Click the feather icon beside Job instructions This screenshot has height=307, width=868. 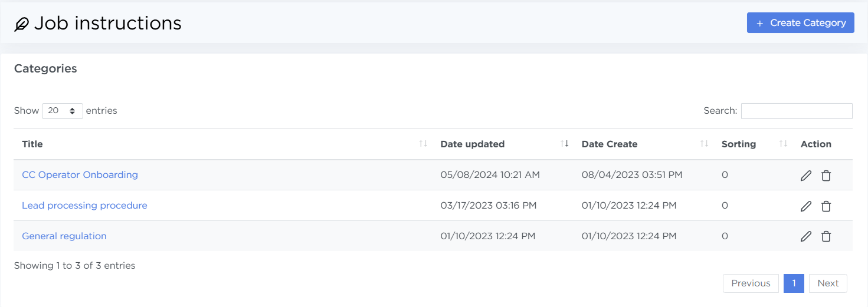pyautogui.click(x=21, y=24)
